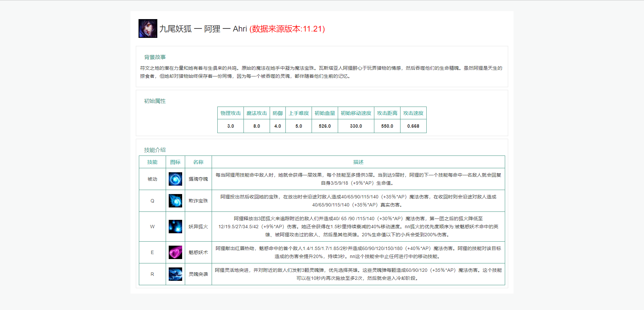Viewport: 644px width, 310px height.
Task: Click the 5.0 difficulty value
Action: click(299, 126)
